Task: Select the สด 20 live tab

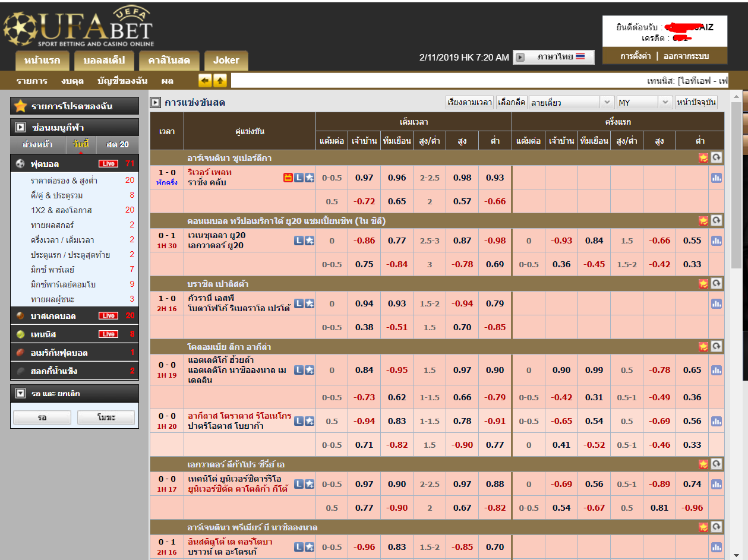Action: (x=117, y=144)
